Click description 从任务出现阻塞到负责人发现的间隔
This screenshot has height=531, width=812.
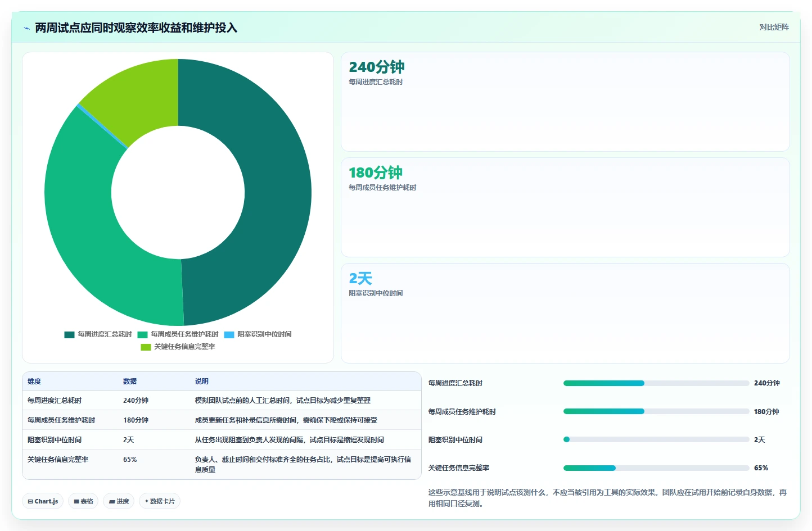point(290,440)
